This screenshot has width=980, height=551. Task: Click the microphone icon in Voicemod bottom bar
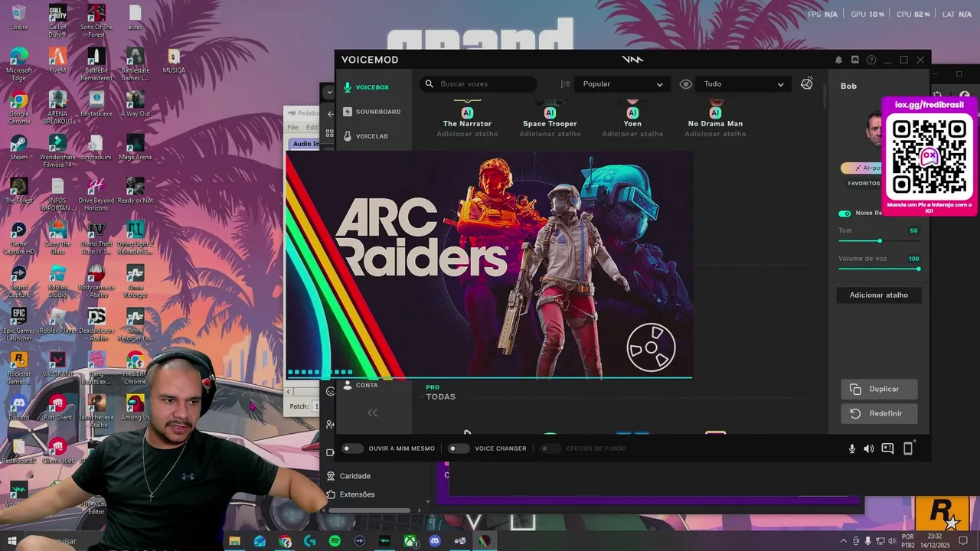click(851, 448)
